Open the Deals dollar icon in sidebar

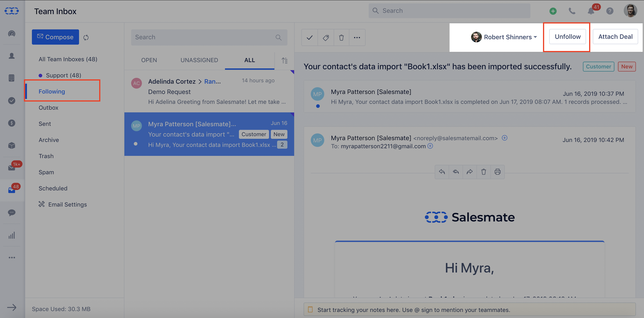point(12,123)
